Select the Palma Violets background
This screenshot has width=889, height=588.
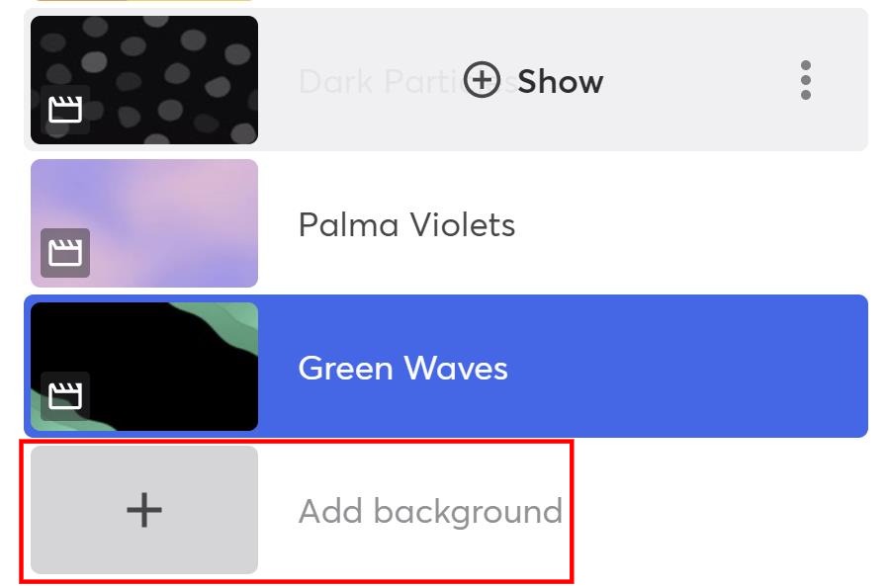click(405, 224)
